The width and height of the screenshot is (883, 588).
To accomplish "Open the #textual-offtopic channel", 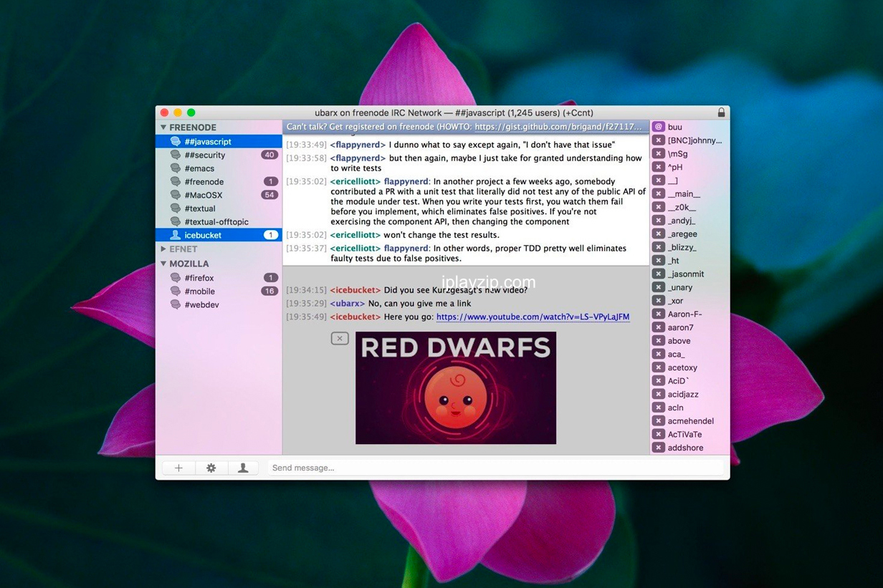I will click(219, 222).
